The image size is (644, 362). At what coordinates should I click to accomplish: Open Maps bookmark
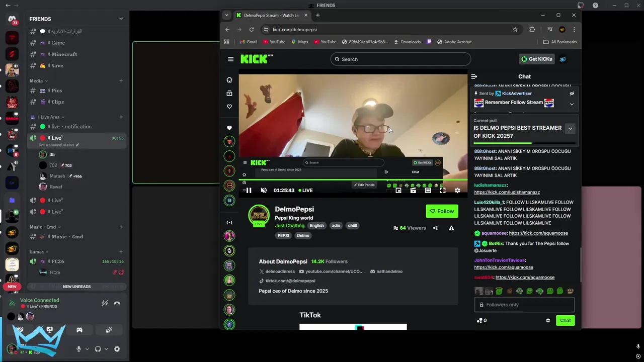[299, 42]
